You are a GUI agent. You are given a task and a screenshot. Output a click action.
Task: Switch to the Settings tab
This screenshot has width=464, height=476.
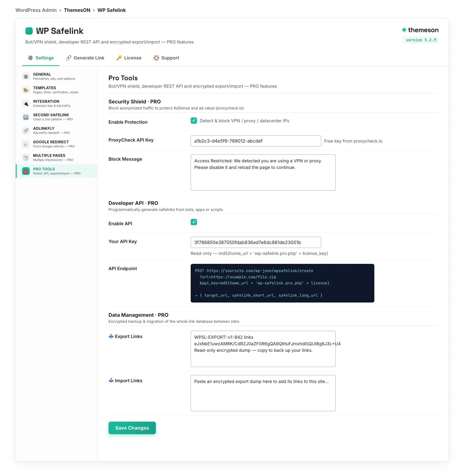pos(41,58)
